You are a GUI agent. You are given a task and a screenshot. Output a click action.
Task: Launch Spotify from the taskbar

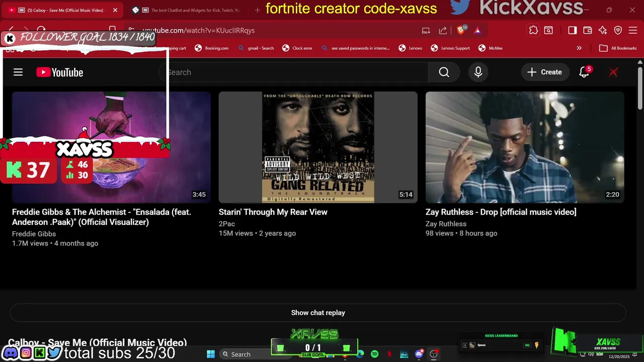coord(374,354)
